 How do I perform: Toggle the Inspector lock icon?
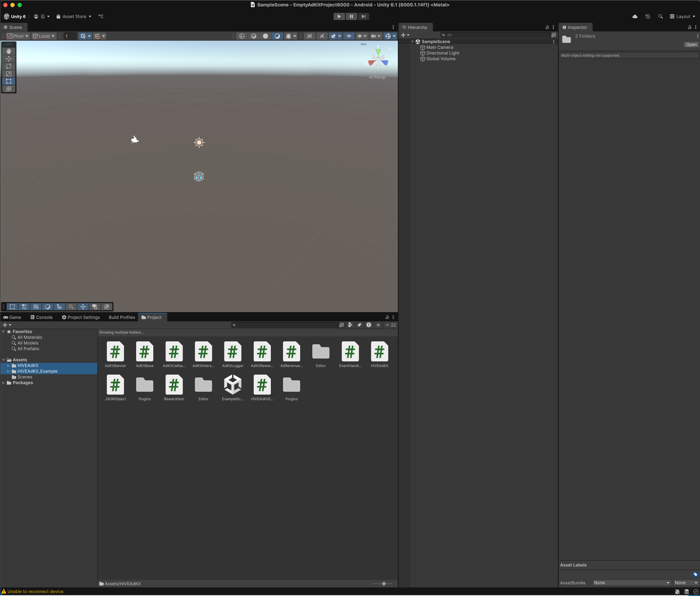(689, 27)
